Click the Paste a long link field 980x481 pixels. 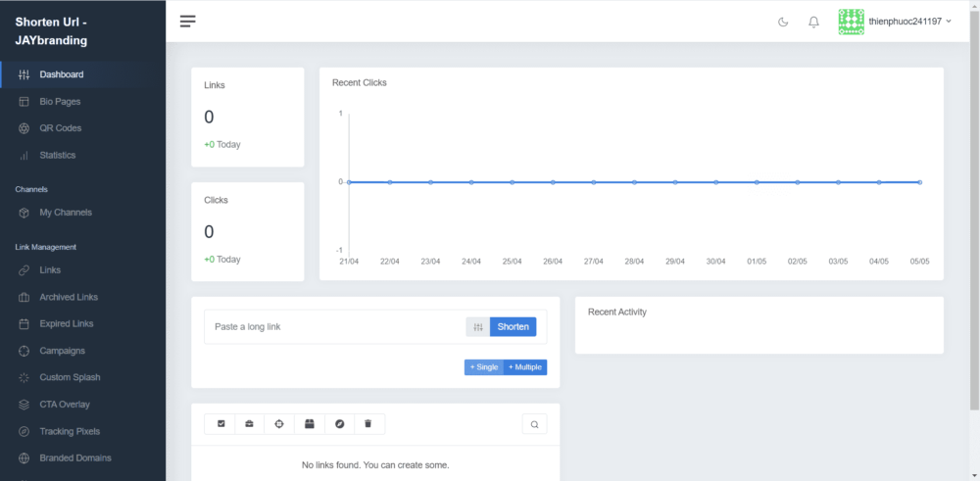click(333, 327)
